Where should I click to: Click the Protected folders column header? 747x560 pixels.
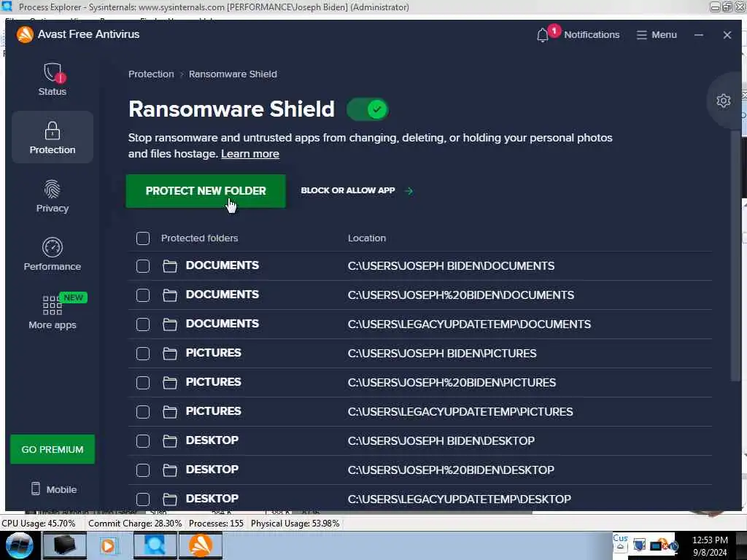[199, 238]
